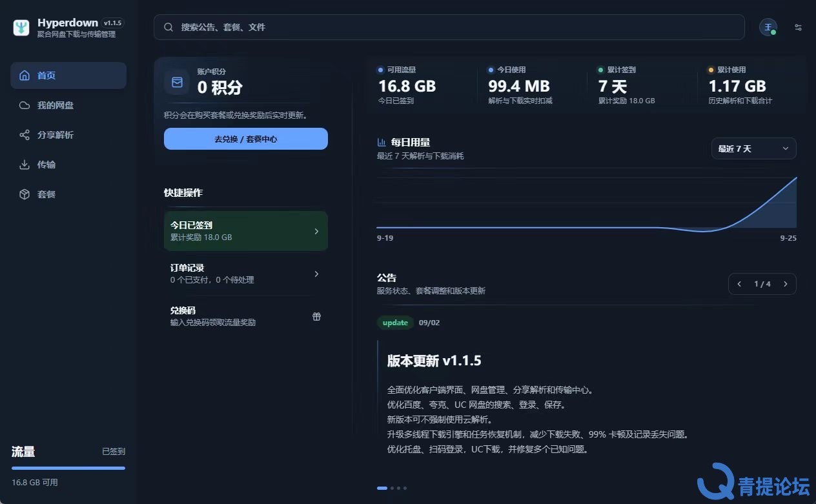Select 首页 in the sidebar
This screenshot has height=504, width=816.
[x=68, y=76]
